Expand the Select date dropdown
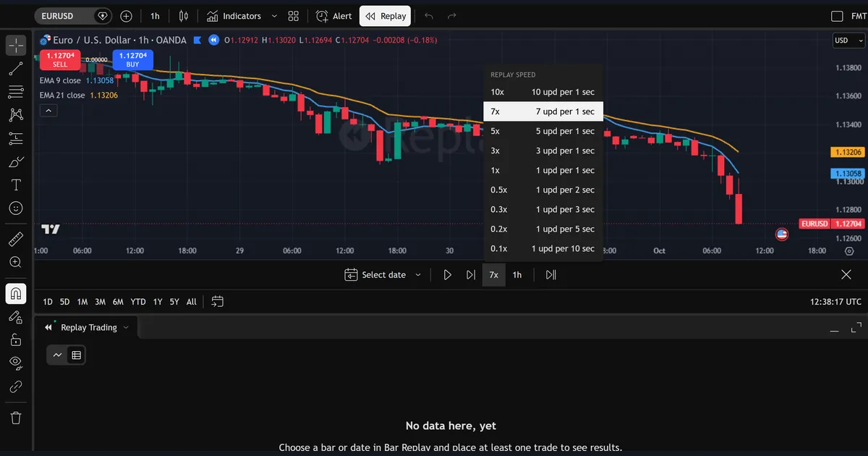 tap(383, 275)
